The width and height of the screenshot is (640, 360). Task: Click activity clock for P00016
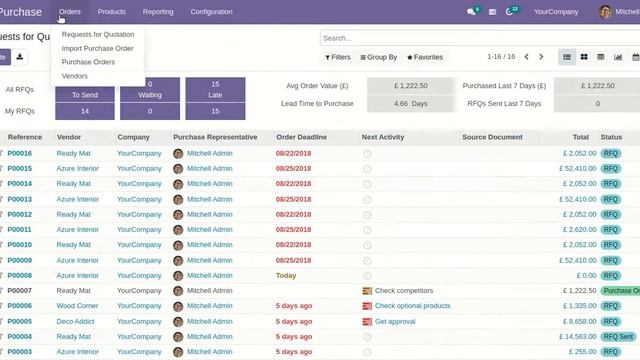[x=367, y=154]
